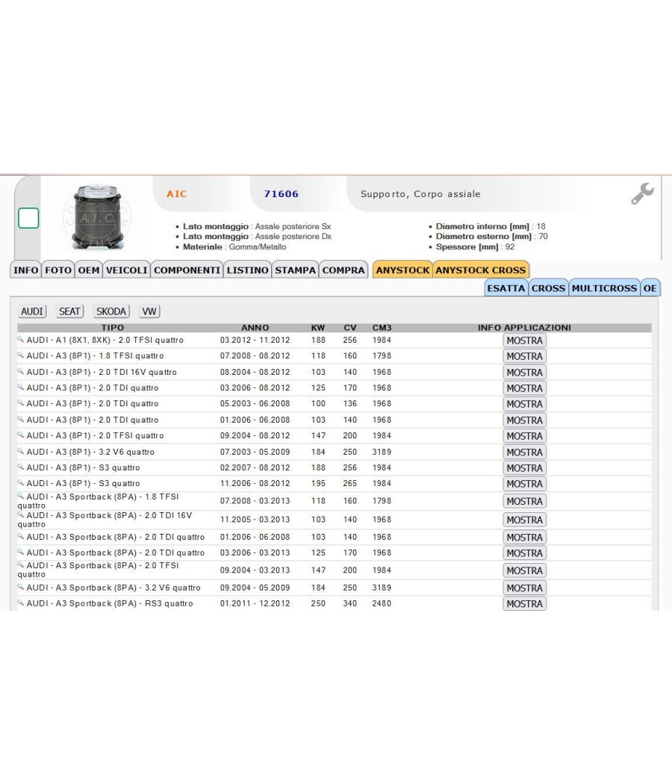The width and height of the screenshot is (672, 784).
Task: Open the OEM tab
Action: pyautogui.click(x=89, y=270)
